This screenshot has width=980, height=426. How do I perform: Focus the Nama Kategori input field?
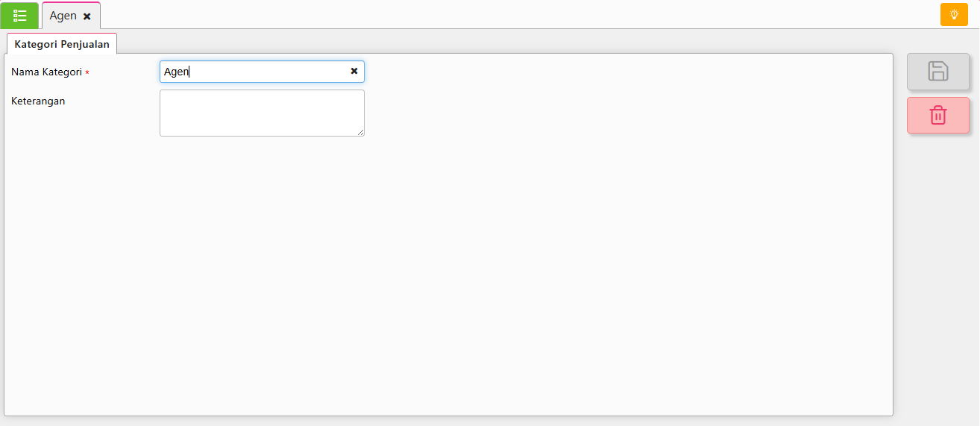pyautogui.click(x=254, y=72)
